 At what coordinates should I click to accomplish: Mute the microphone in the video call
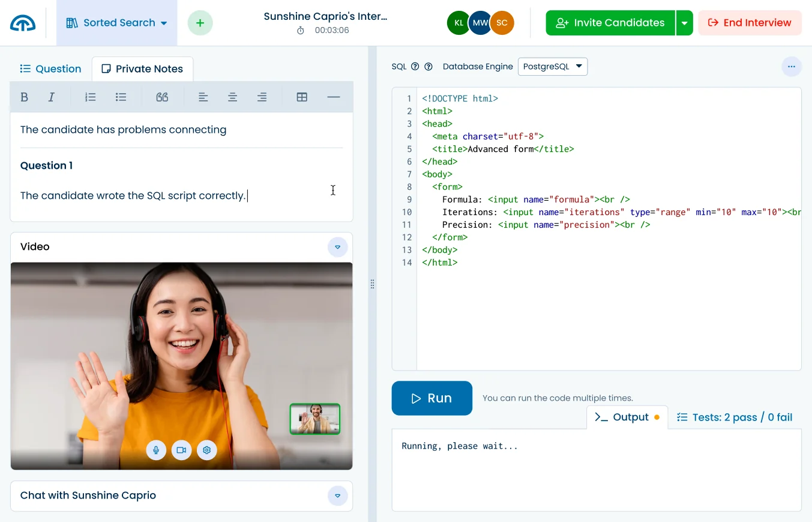(x=156, y=450)
